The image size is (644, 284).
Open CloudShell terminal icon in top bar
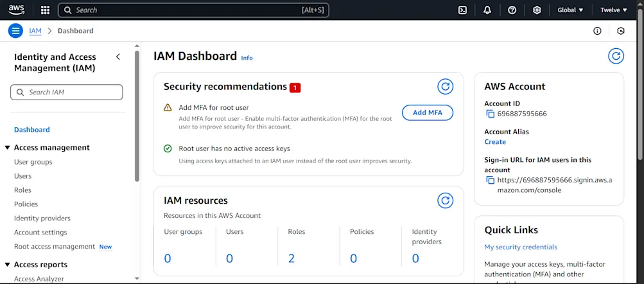pos(462,10)
